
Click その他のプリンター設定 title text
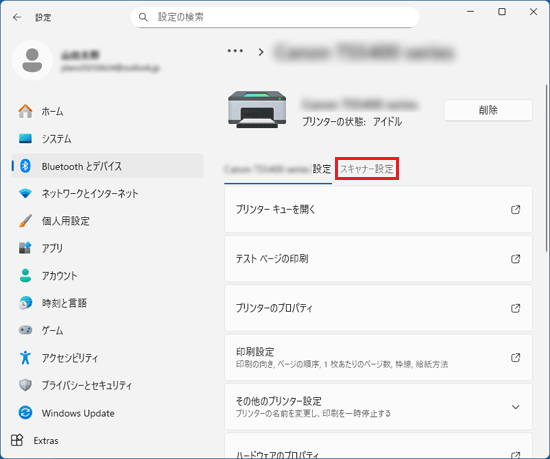(279, 401)
